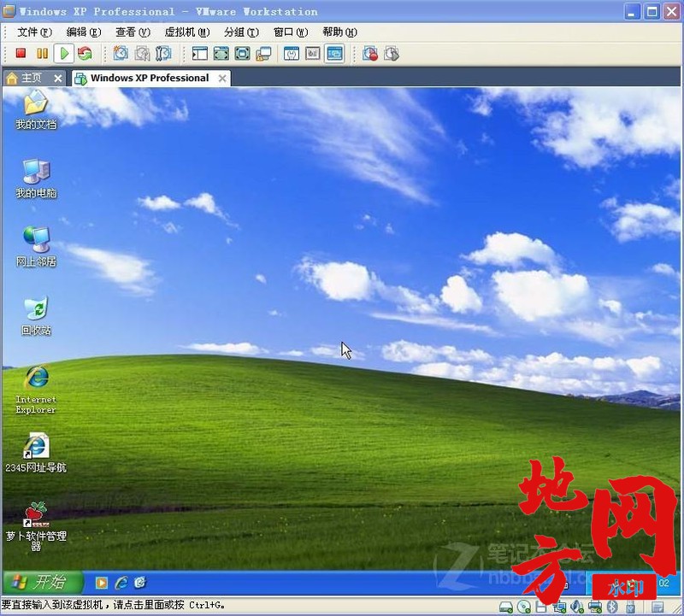Viewport: 684px width, 616px height.
Task: Open the 帮助(H) menu
Action: [339, 32]
